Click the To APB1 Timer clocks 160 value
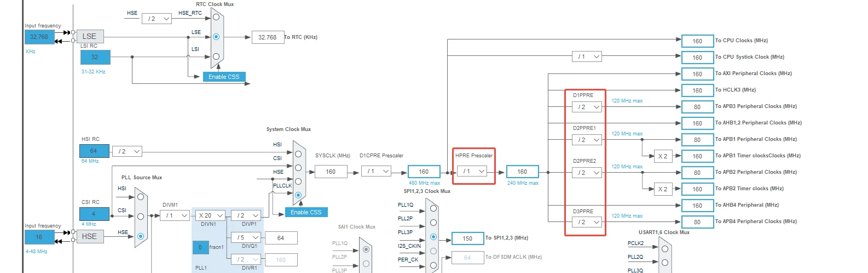868x273 pixels. (697, 156)
